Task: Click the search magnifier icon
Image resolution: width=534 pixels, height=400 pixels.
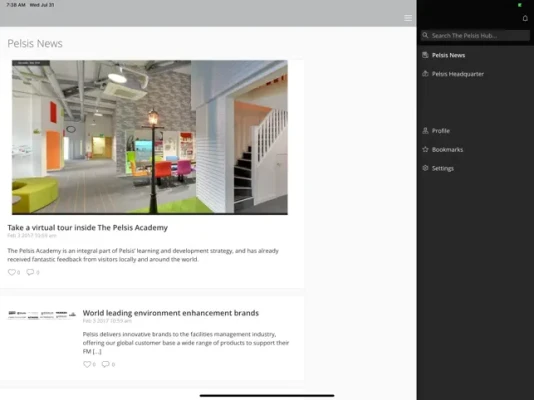Action: click(425, 35)
